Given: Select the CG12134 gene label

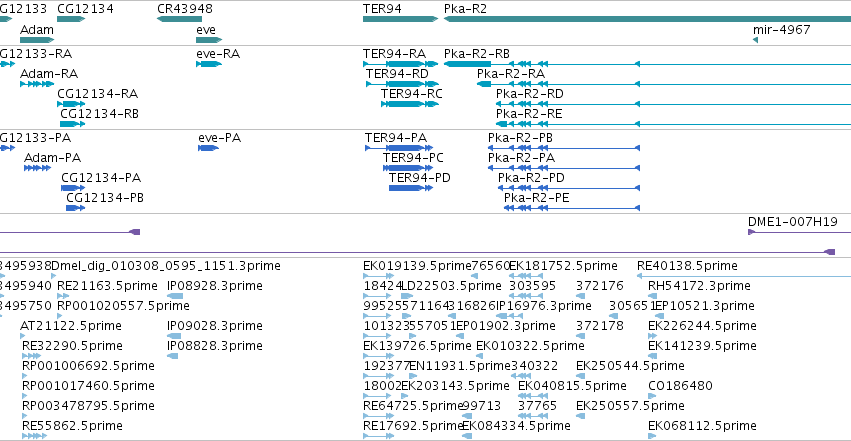Looking at the screenshot, I should (85, 9).
